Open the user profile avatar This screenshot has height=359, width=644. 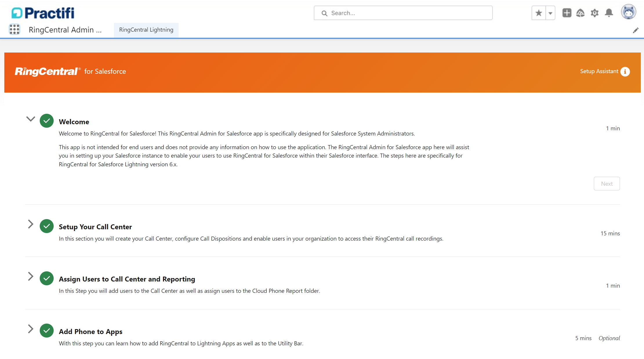628,12
